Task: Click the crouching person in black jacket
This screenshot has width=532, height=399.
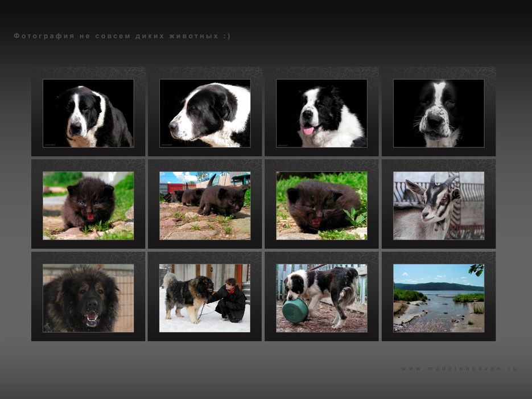Action: (x=229, y=300)
